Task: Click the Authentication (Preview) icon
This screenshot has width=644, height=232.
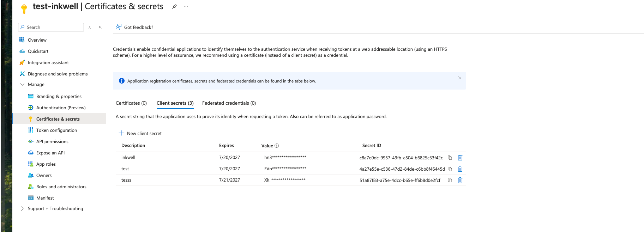Action: point(31,108)
